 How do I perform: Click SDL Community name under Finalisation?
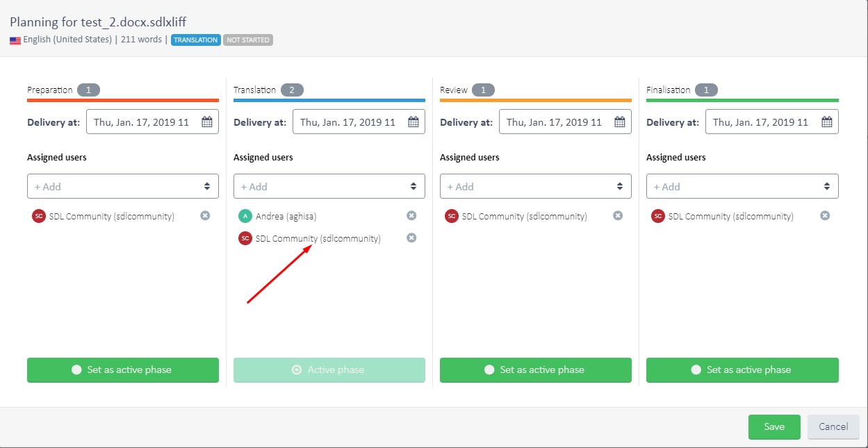(x=731, y=216)
